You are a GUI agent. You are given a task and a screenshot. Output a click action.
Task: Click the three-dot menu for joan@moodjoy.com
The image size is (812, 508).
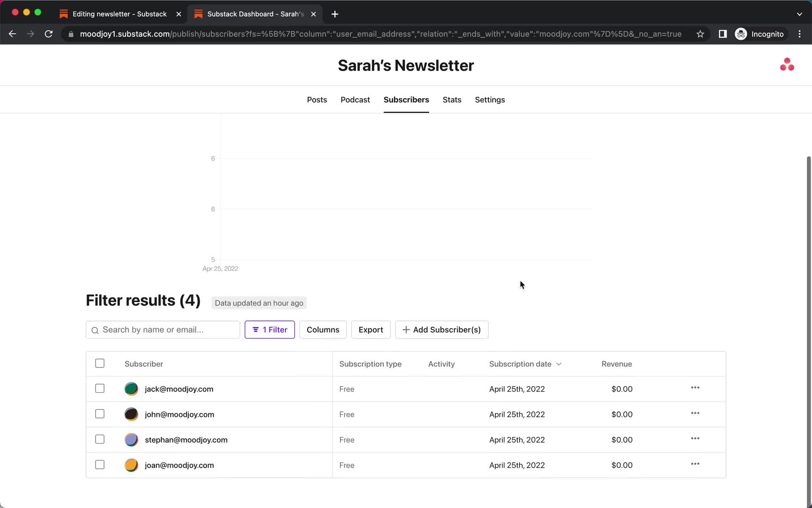(x=695, y=464)
